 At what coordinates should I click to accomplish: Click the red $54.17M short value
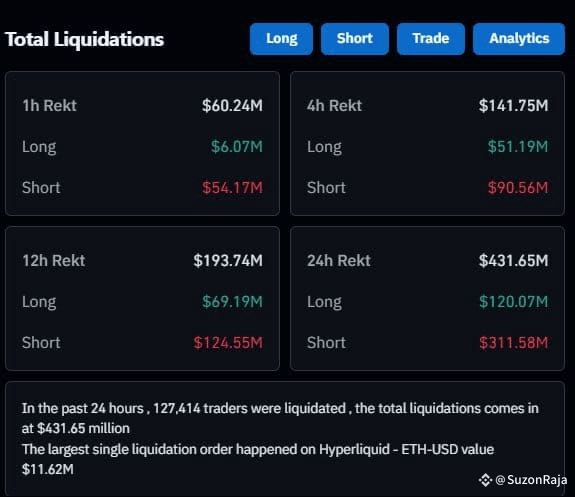[232, 188]
